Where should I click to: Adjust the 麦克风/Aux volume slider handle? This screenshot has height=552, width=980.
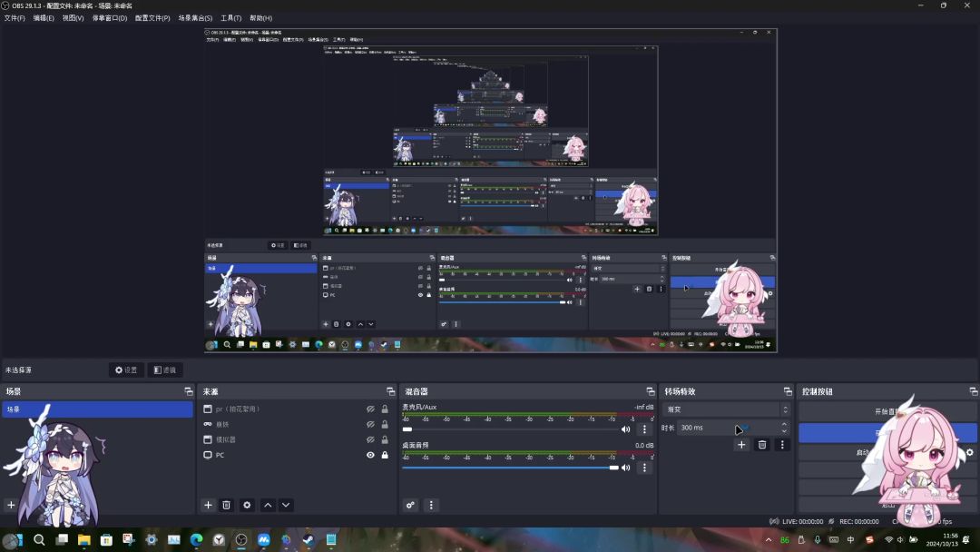[x=407, y=429]
